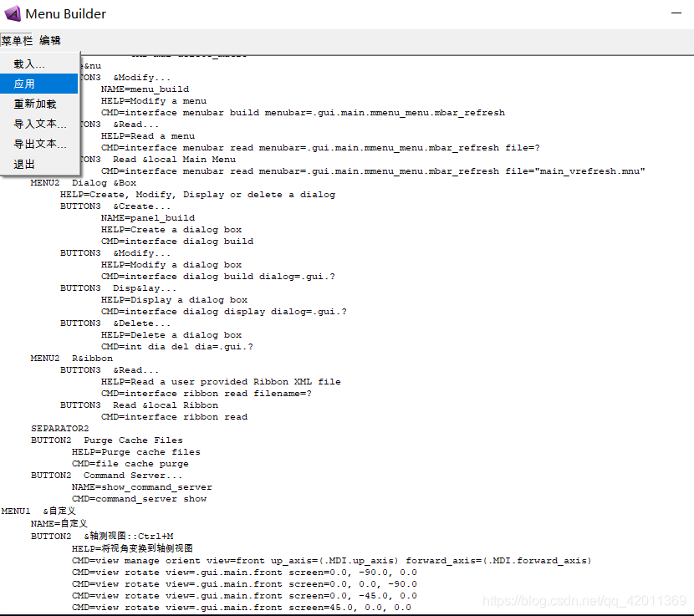The image size is (694, 616).
Task: Click the 重新加载 menu entry
Action: 35,104
